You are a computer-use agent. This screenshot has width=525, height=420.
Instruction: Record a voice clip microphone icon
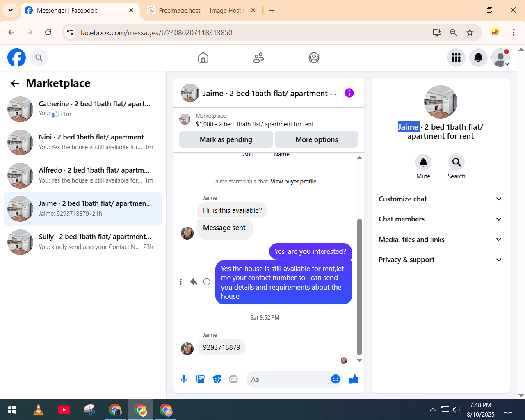[x=184, y=379]
